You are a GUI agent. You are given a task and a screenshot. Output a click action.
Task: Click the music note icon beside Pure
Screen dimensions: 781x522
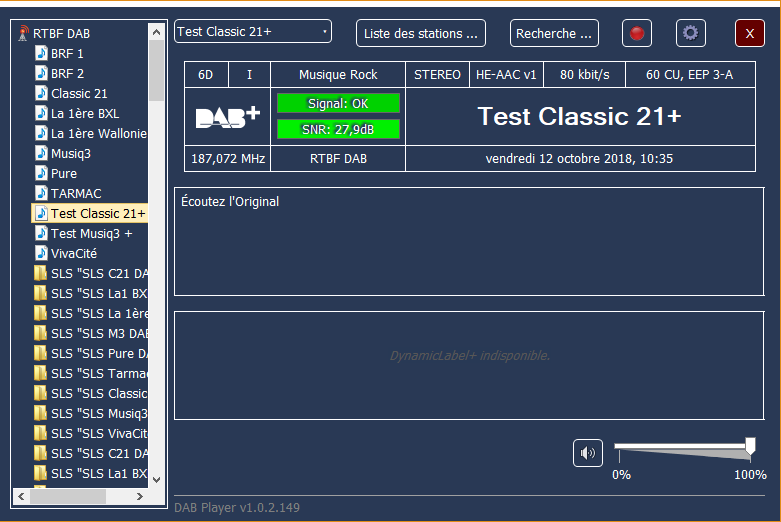(41, 173)
